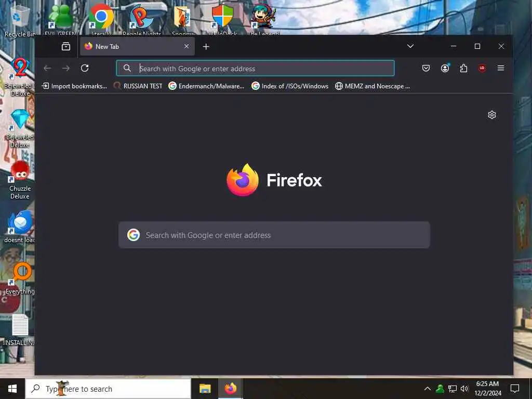Show hidden system tray icons
532x399 pixels.
pyautogui.click(x=428, y=389)
